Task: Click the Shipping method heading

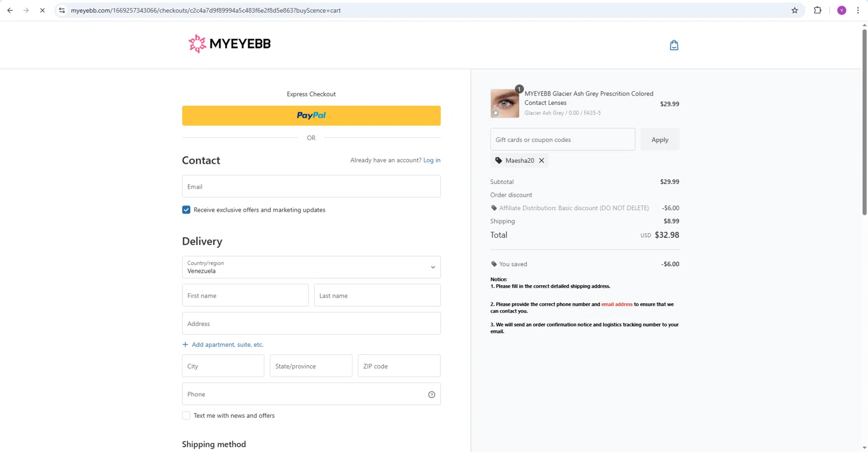Action: click(214, 444)
